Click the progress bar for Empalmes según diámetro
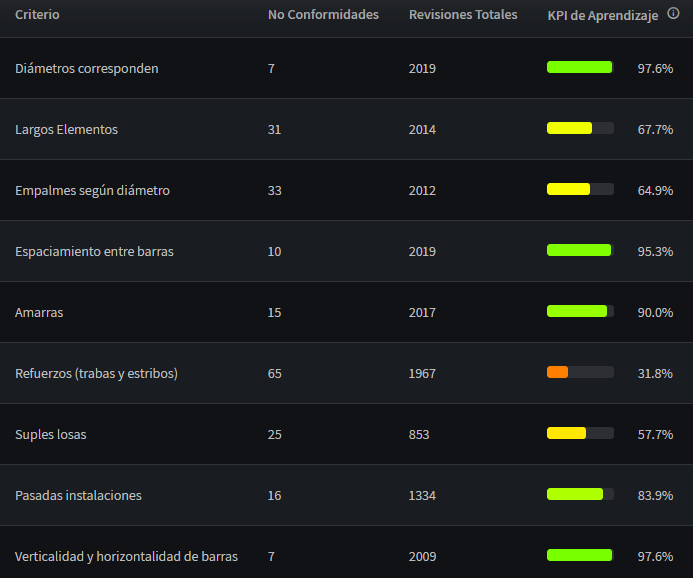Viewport: 693px width, 578px height. (580, 189)
